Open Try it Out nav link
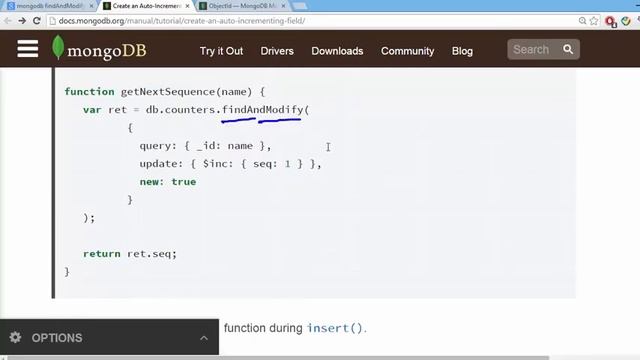 221,51
